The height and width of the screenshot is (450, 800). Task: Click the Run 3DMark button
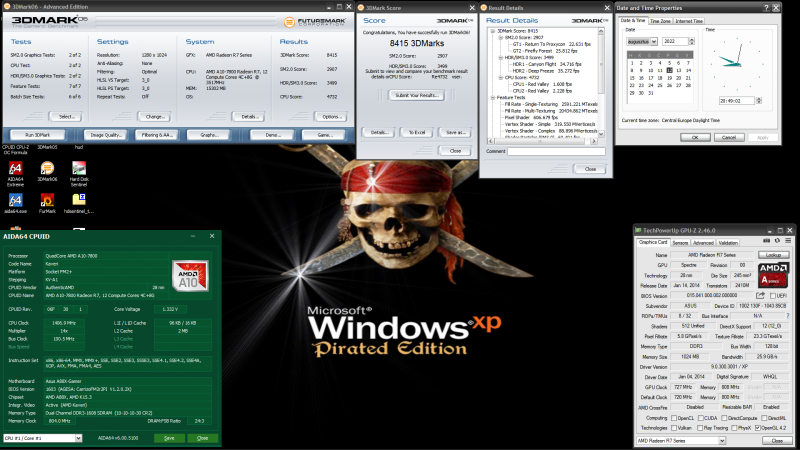point(37,135)
